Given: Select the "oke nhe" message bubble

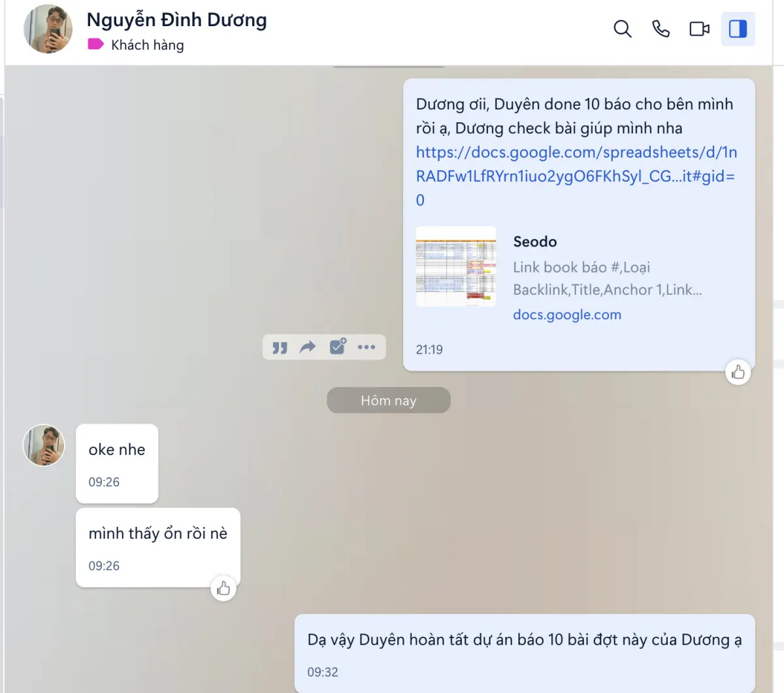Looking at the screenshot, I should coord(117,464).
